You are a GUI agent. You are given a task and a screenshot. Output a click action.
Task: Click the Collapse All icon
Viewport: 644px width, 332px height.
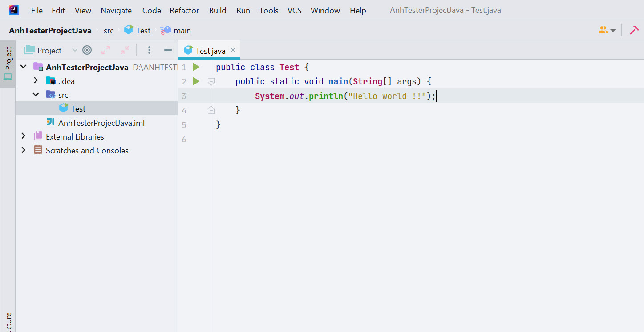(x=125, y=50)
